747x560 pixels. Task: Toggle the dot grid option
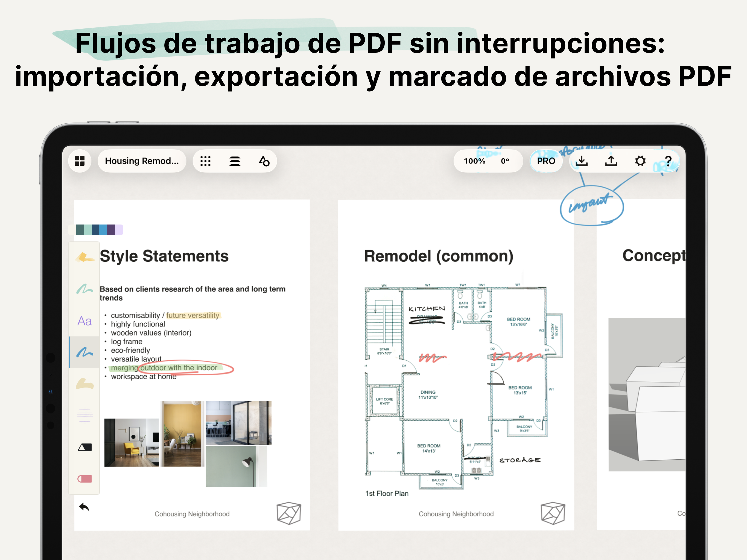tap(205, 161)
